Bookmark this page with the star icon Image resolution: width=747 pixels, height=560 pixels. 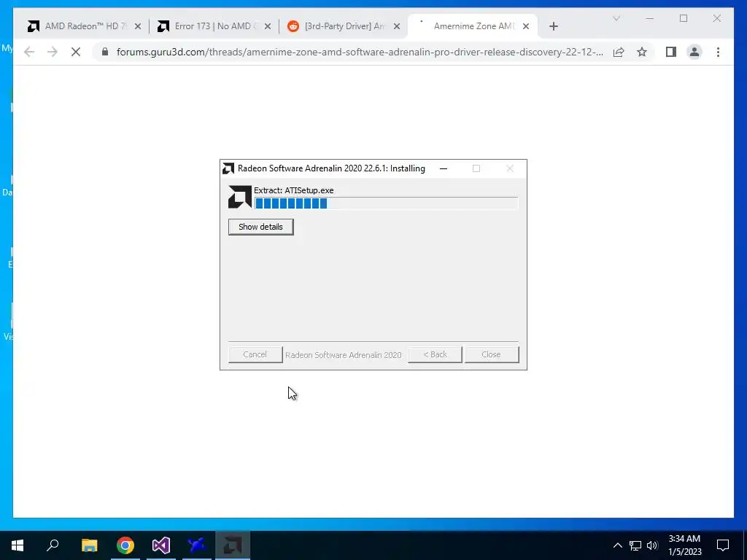tap(642, 52)
